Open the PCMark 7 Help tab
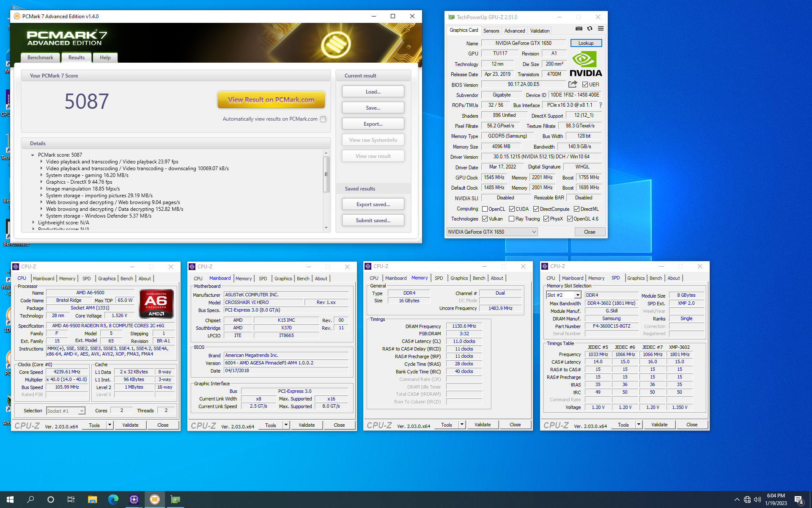Screen dimensions: 812x508 tap(105, 58)
